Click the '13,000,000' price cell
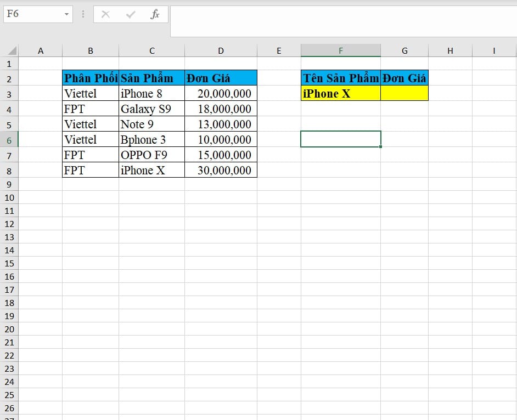517x420 pixels. click(221, 124)
